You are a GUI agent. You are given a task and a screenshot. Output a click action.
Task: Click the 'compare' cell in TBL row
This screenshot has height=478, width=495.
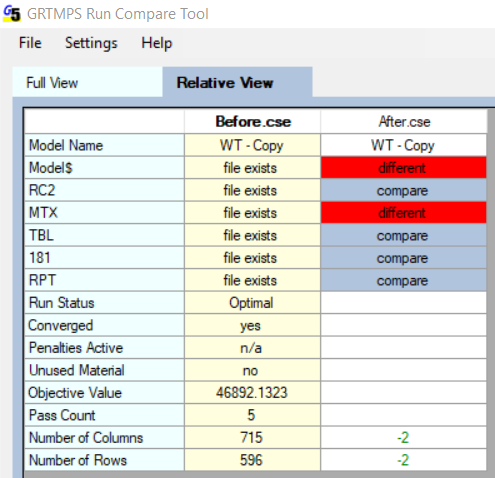tap(403, 235)
